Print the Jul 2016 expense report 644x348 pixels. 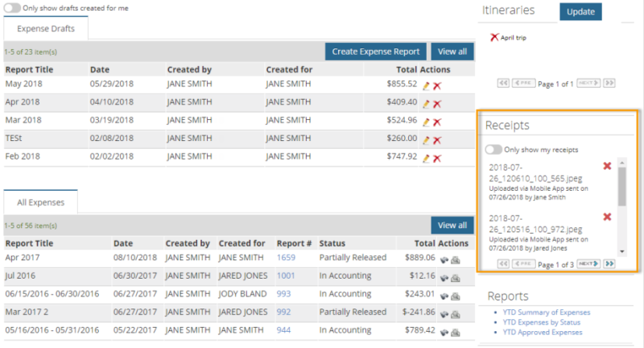[x=456, y=278]
